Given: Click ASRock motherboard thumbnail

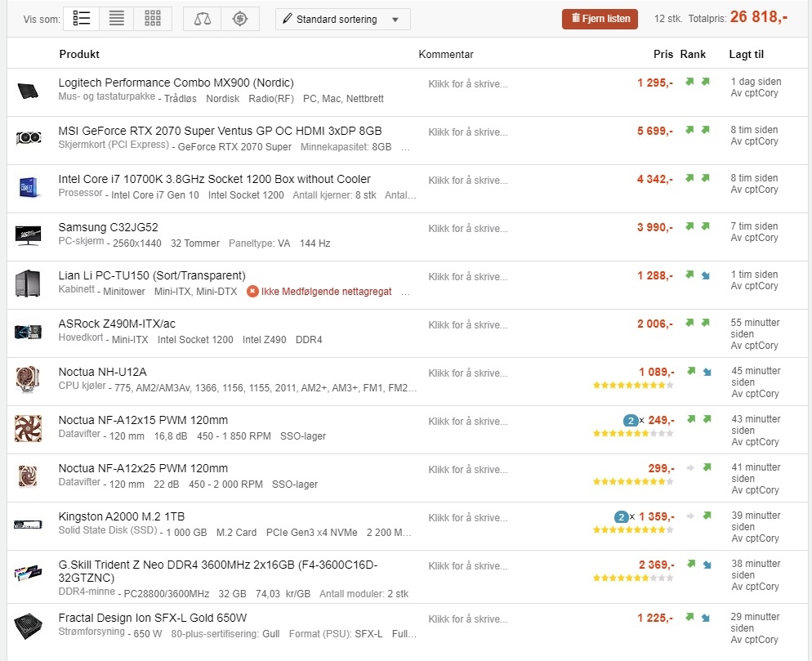Looking at the screenshot, I should pos(28,332).
